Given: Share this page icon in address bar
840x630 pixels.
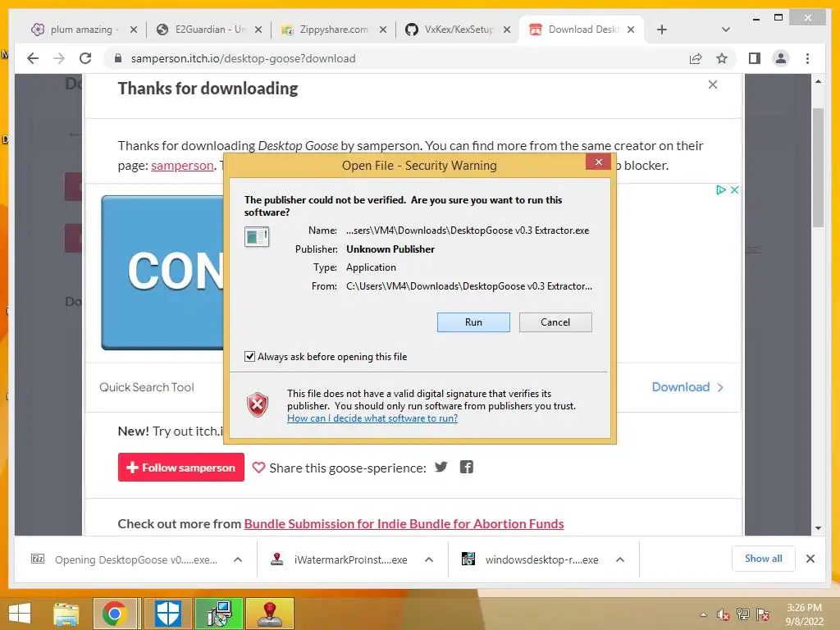Looking at the screenshot, I should coord(696,58).
